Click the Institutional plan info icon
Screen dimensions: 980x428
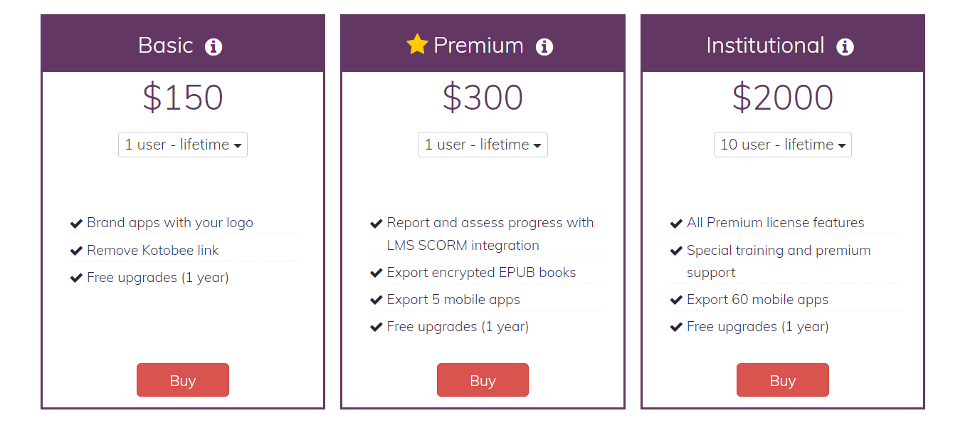845,47
